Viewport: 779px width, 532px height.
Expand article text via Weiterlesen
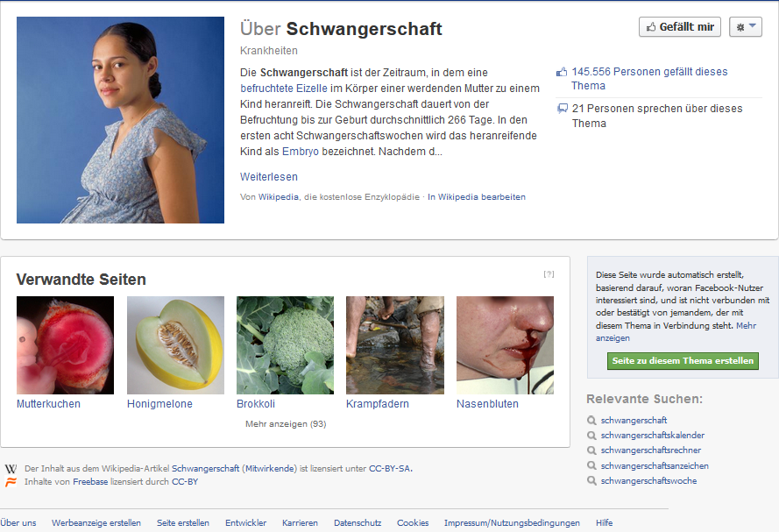pos(269,177)
